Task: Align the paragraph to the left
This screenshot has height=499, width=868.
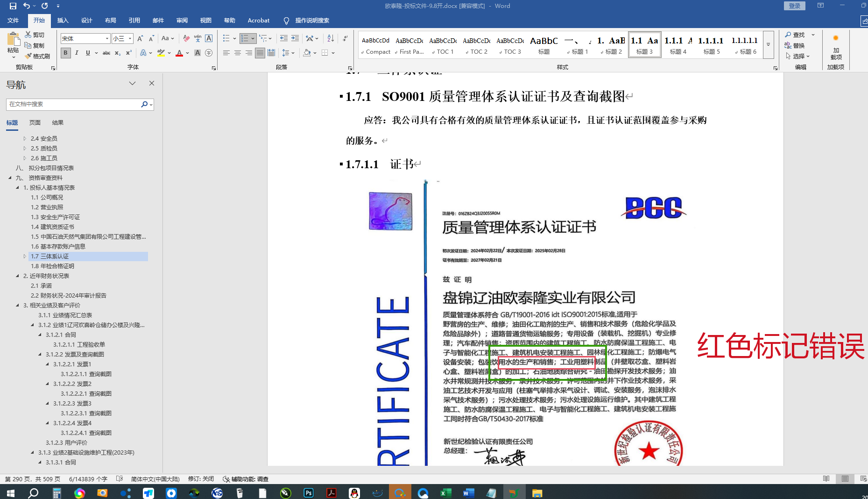Action: point(226,53)
